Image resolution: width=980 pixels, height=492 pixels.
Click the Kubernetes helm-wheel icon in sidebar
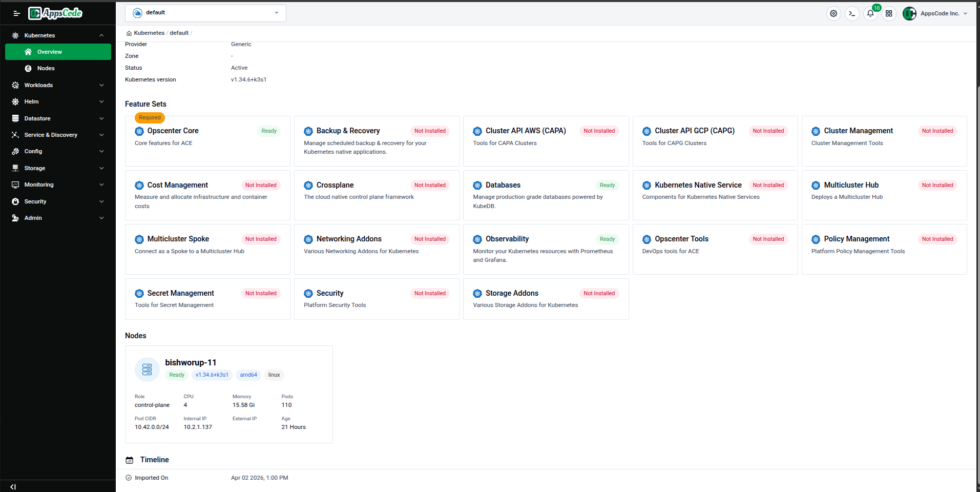pyautogui.click(x=15, y=35)
